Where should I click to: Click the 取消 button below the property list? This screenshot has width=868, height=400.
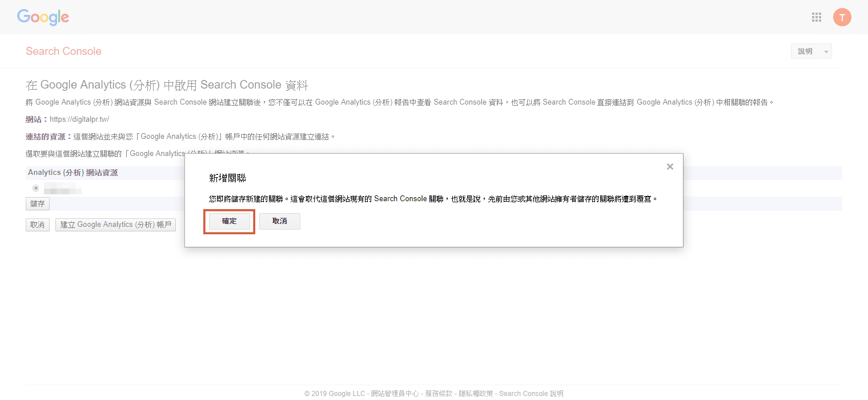pos(37,225)
